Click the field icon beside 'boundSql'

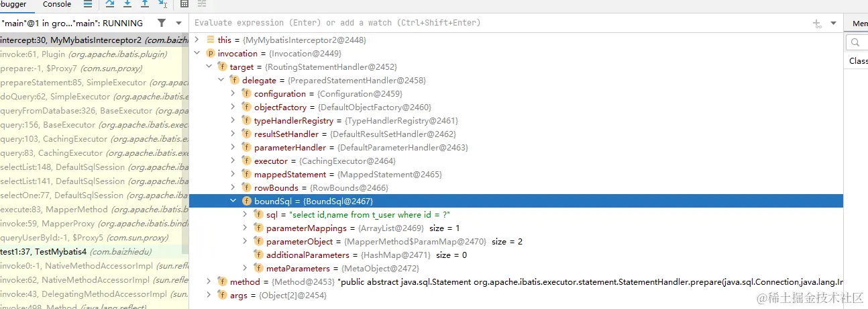[x=246, y=202]
